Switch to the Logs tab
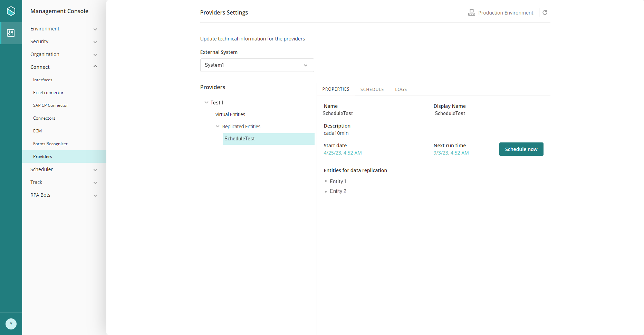Viewport: 644px width, 335px height. click(x=401, y=89)
